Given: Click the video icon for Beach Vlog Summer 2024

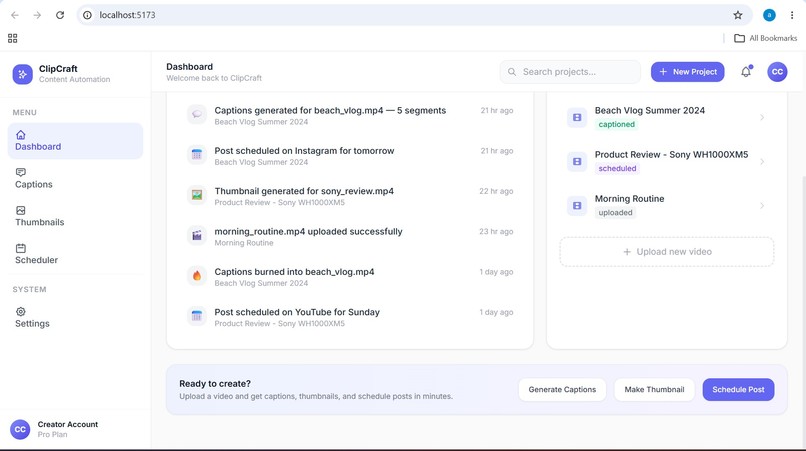Looking at the screenshot, I should click(577, 117).
